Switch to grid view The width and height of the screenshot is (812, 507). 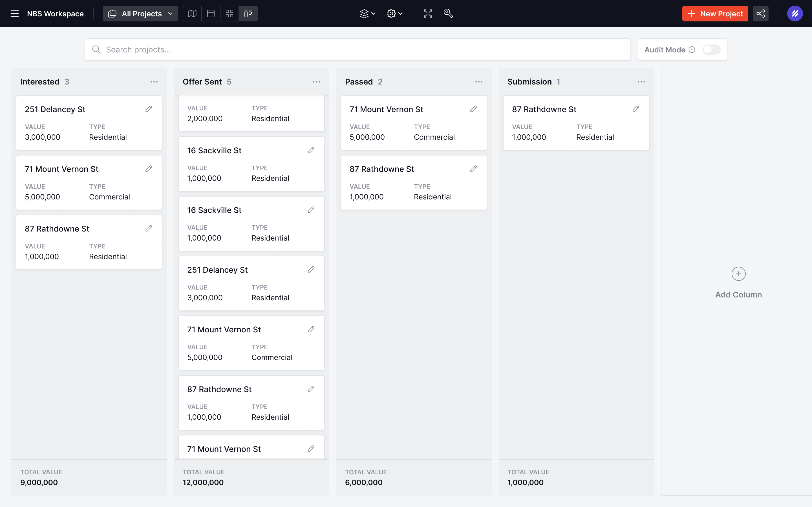click(x=230, y=14)
